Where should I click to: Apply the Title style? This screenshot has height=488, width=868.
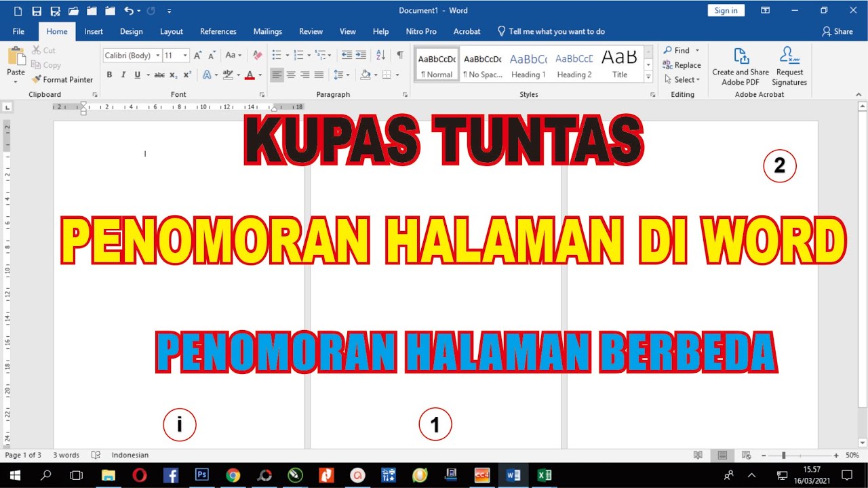pos(620,65)
